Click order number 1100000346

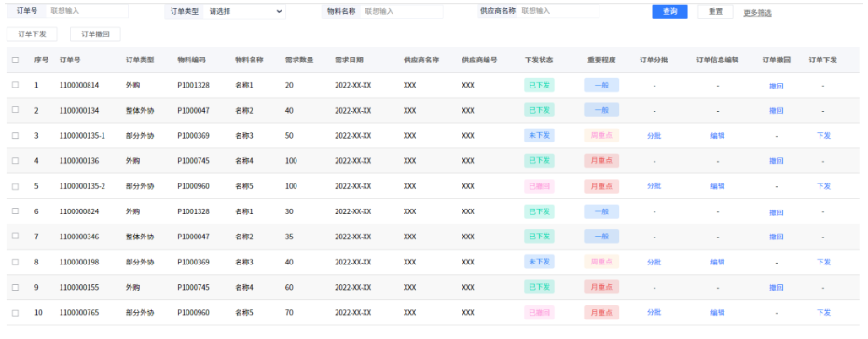pyautogui.click(x=79, y=237)
